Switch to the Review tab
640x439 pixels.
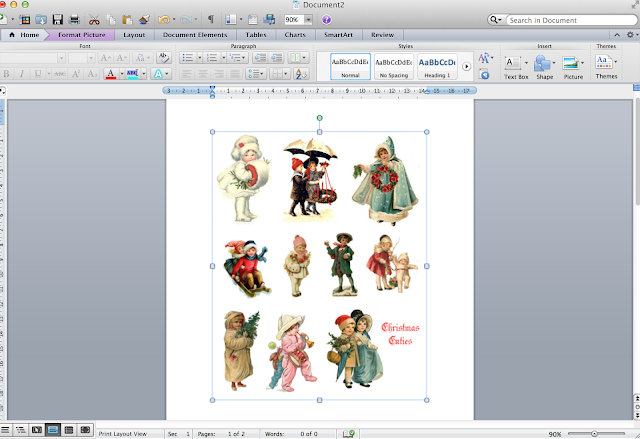pos(382,35)
